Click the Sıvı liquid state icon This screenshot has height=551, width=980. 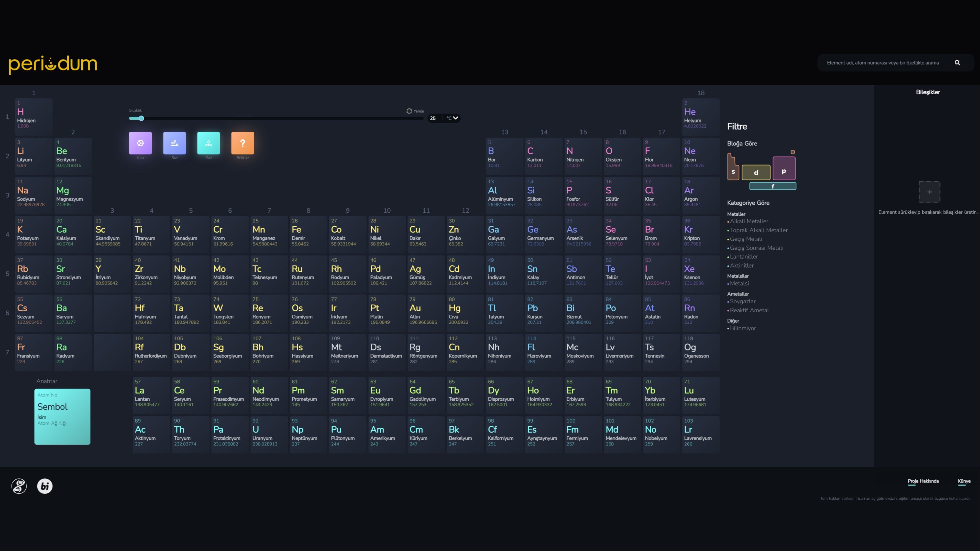click(174, 143)
